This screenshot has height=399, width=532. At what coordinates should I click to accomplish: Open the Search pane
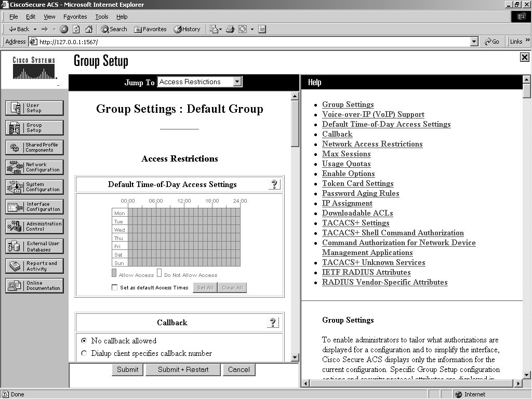(x=114, y=29)
